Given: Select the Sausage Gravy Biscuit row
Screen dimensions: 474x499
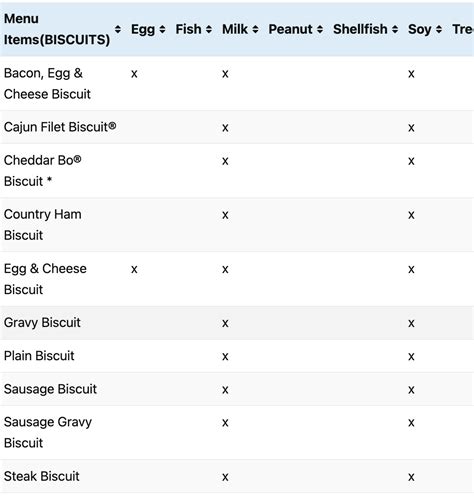Looking at the screenshot, I should pyautogui.click(x=237, y=433).
